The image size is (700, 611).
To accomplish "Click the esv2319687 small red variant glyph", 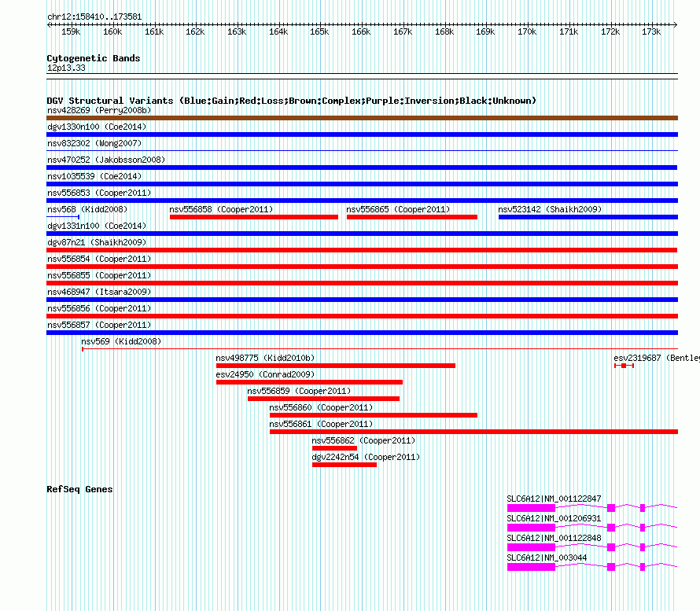I will tap(624, 366).
